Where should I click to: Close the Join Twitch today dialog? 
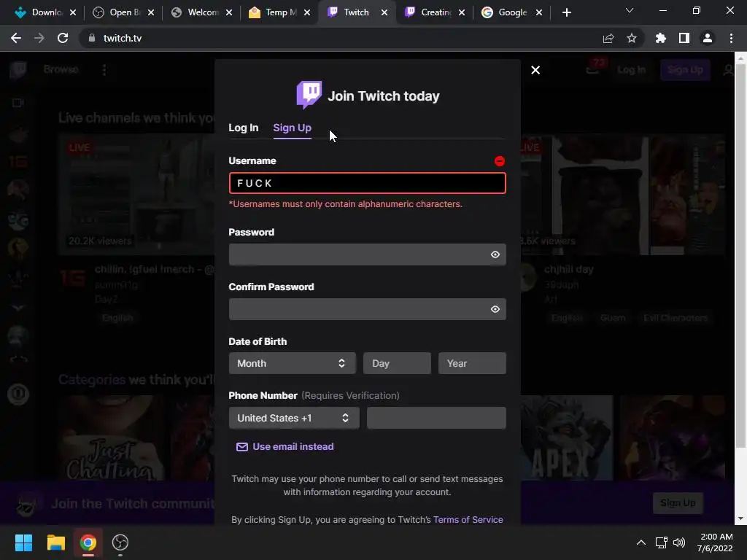(x=535, y=70)
